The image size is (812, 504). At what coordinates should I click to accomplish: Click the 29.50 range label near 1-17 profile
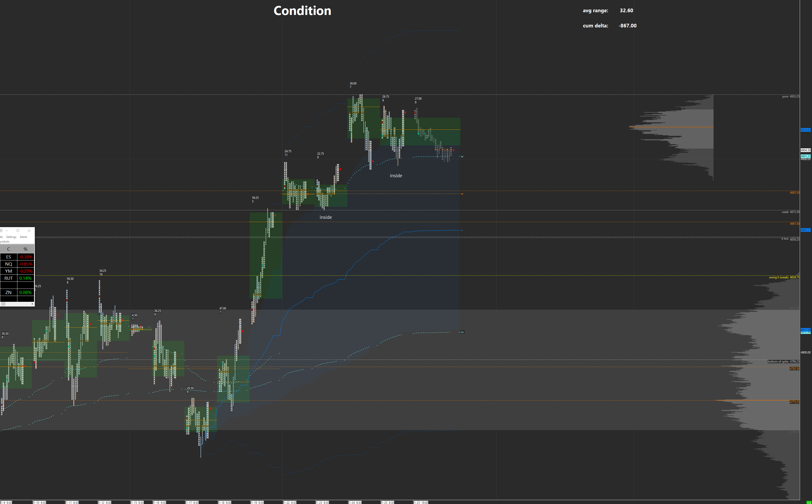click(190, 388)
